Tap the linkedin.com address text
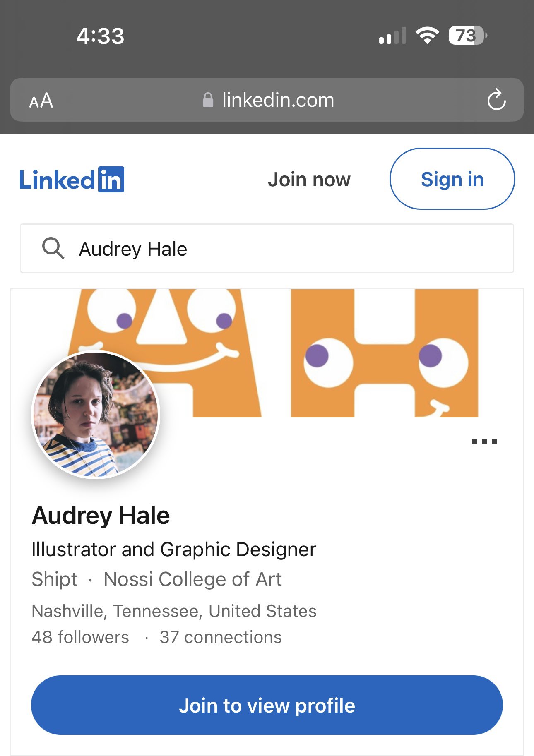Viewport: 534px width, 756px height. click(x=278, y=100)
